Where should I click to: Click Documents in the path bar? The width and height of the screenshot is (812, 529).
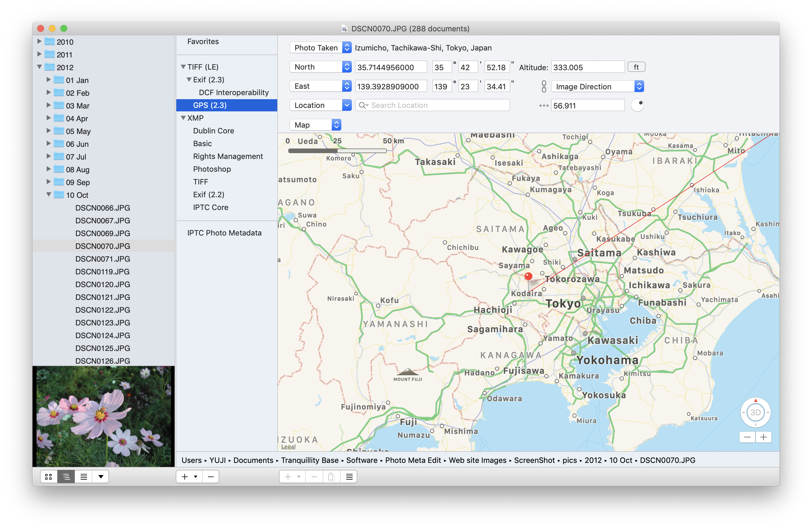(x=253, y=460)
